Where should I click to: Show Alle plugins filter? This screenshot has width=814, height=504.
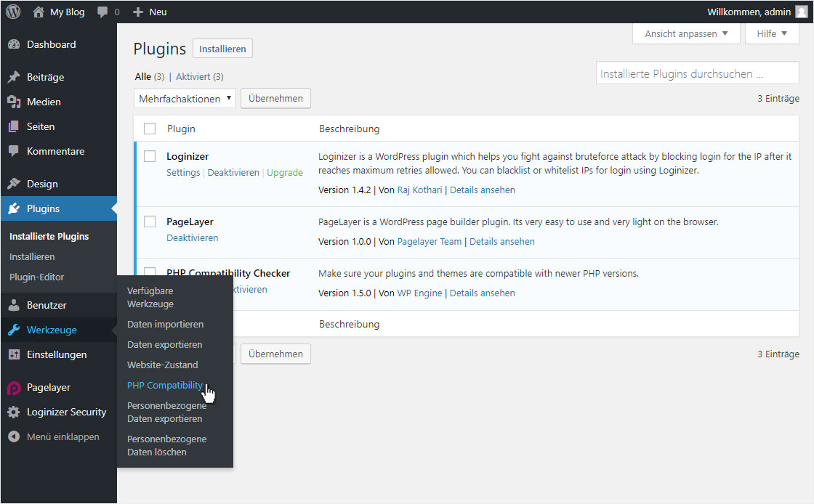click(x=142, y=77)
